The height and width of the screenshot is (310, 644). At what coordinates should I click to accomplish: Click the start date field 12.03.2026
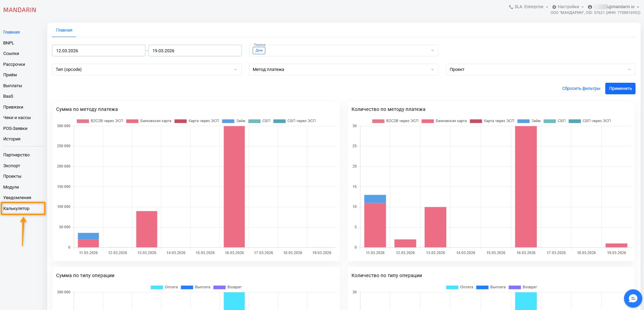99,51
